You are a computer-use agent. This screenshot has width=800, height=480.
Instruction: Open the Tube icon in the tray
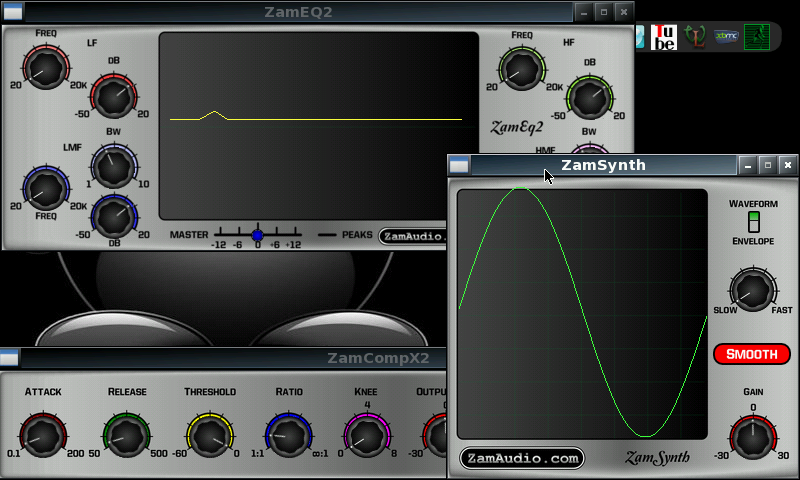point(664,37)
